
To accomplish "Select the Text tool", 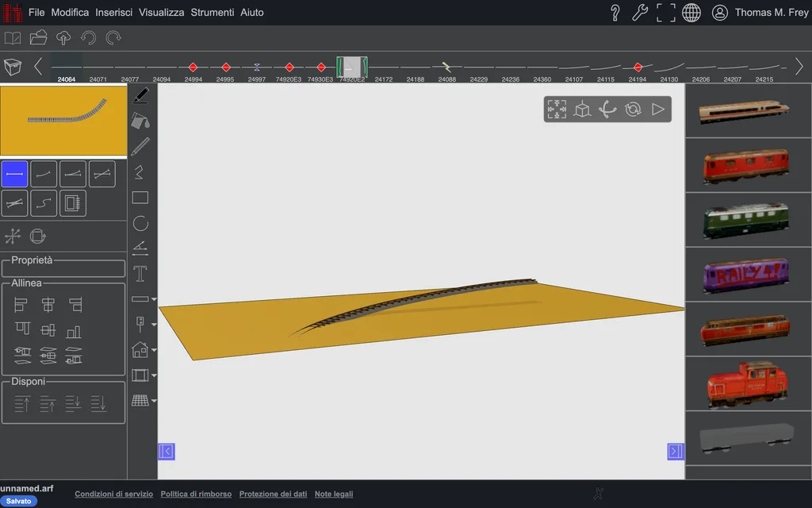I will tap(140, 274).
